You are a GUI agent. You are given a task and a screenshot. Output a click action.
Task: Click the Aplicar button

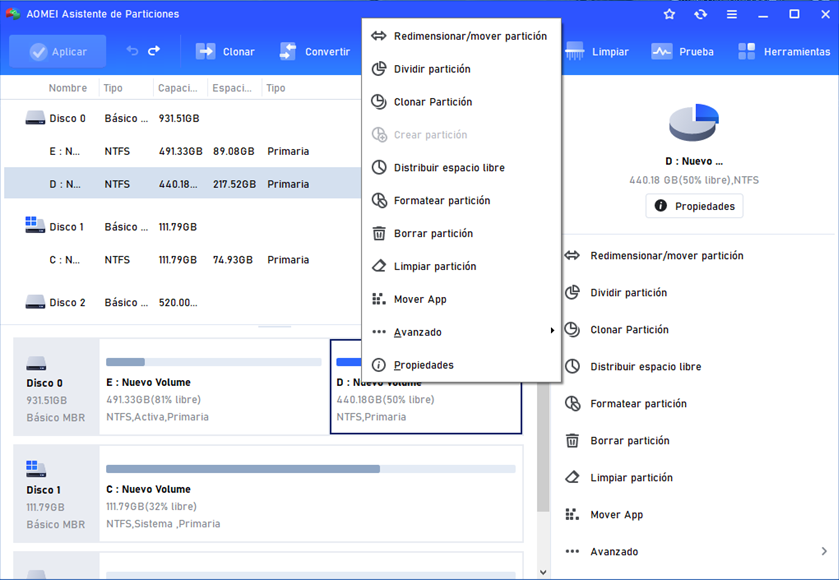59,52
